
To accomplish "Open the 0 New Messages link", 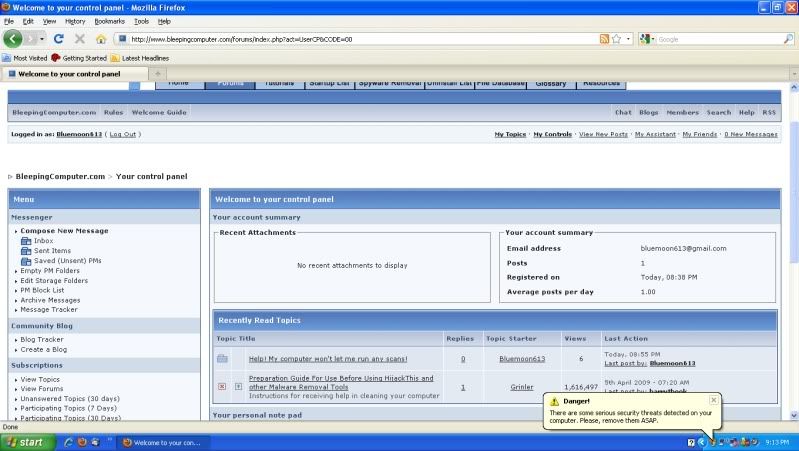I will point(751,135).
